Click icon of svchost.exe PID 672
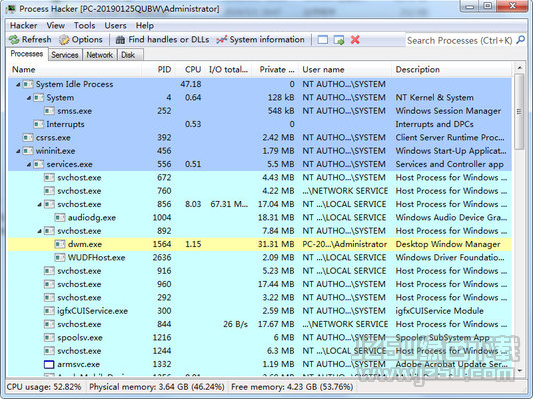This screenshot has height=400, width=533. [x=49, y=177]
